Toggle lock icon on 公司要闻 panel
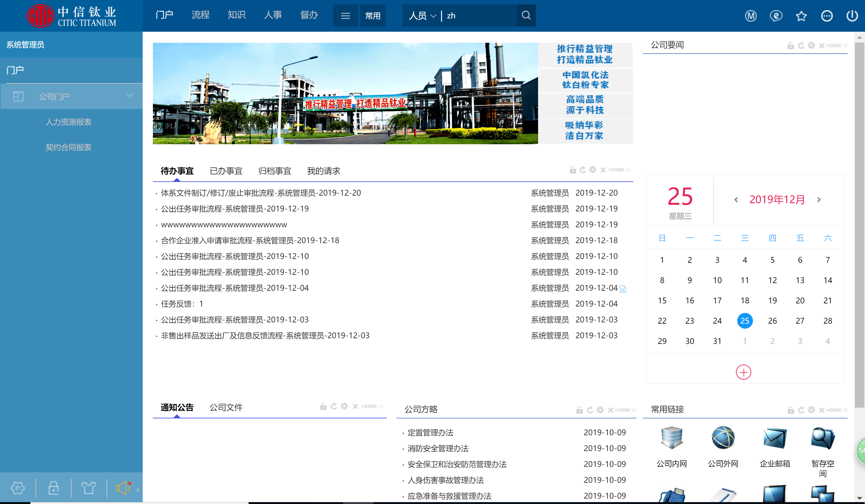The height and width of the screenshot is (504, 865). (790, 46)
